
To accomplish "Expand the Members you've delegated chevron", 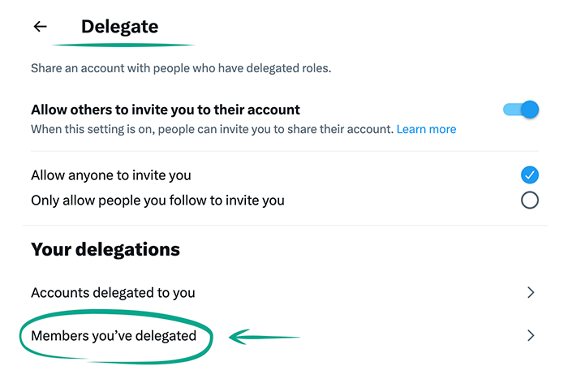I will 531,335.
